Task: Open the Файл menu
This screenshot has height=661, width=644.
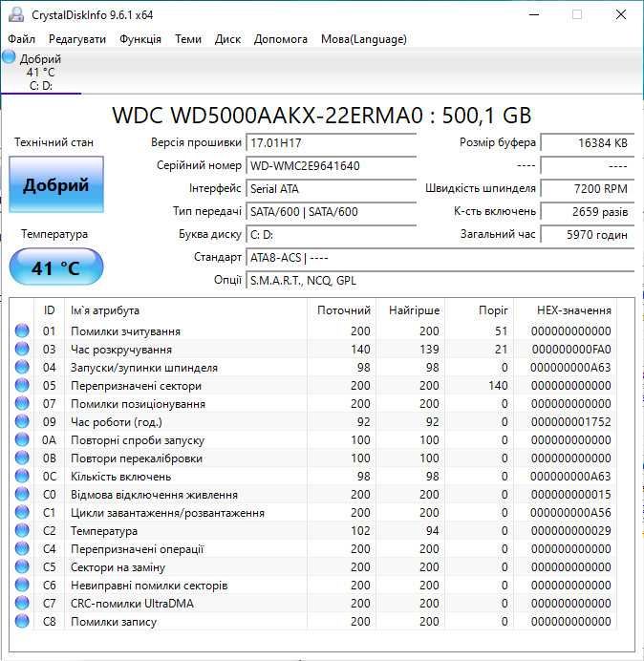Action: point(22,39)
